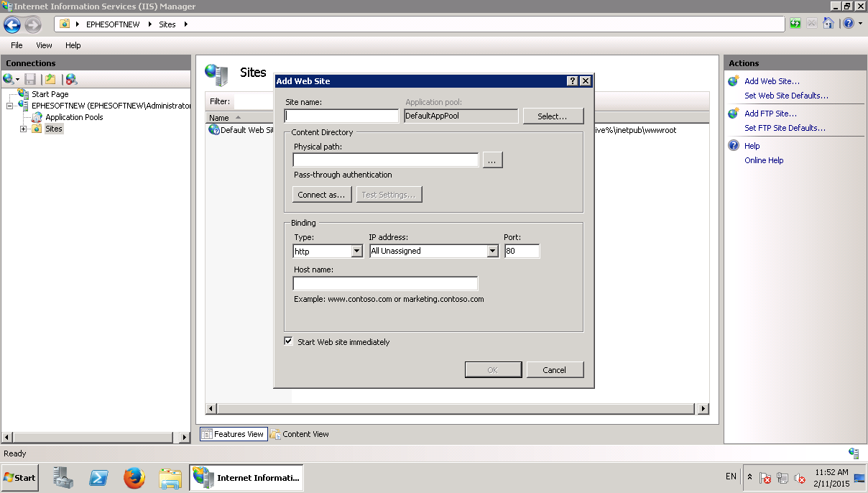
Task: Open the View menu
Action: [44, 45]
